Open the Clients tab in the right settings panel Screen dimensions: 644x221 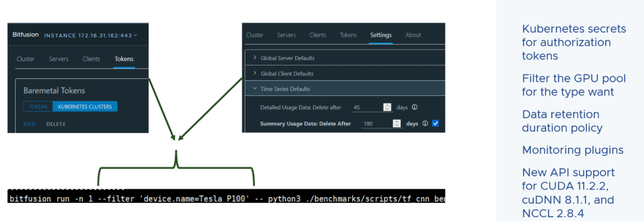pyautogui.click(x=317, y=35)
